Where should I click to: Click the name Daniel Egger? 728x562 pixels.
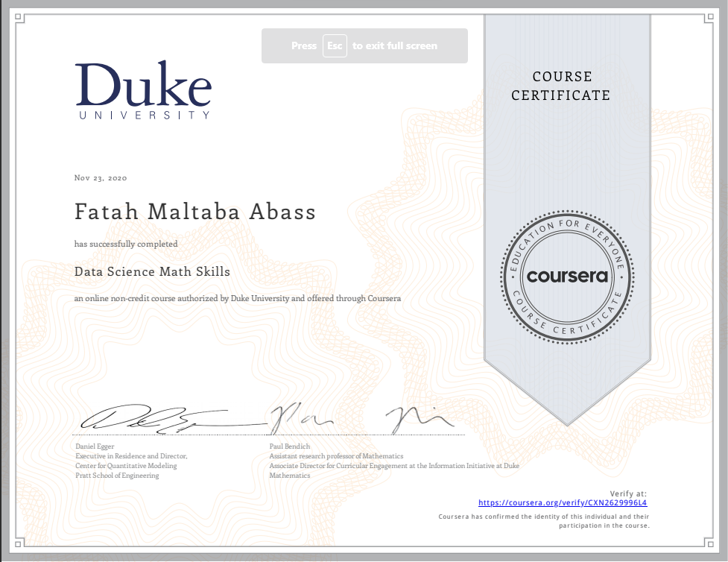[x=95, y=446]
